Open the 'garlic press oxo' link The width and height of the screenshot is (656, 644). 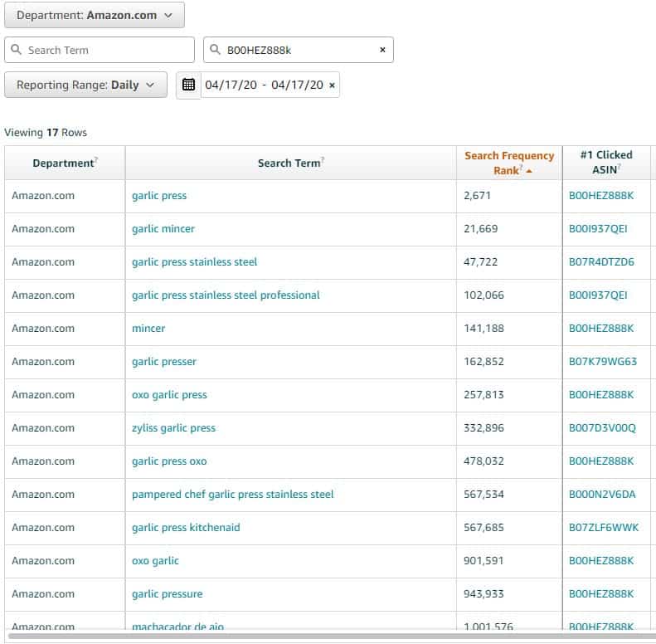[x=169, y=461]
